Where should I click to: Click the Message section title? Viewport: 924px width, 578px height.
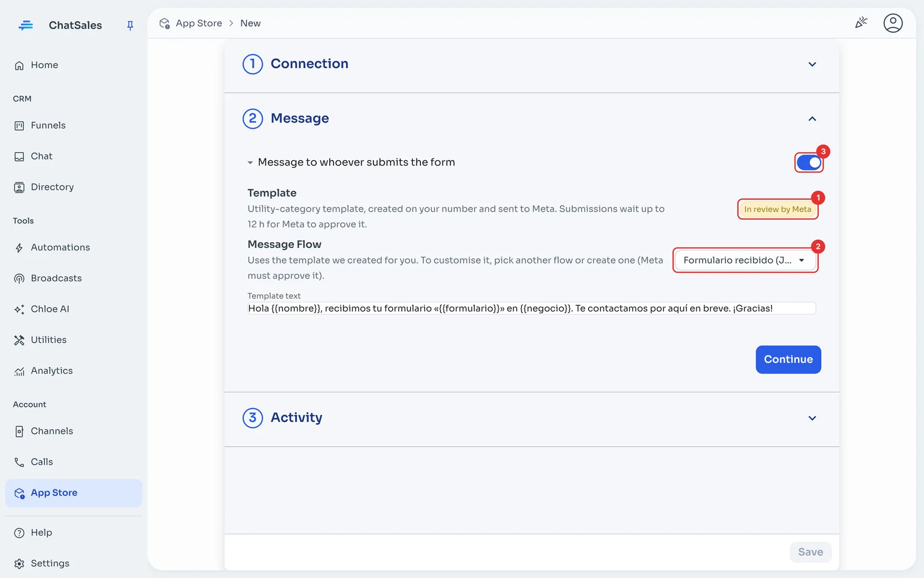pos(300,118)
